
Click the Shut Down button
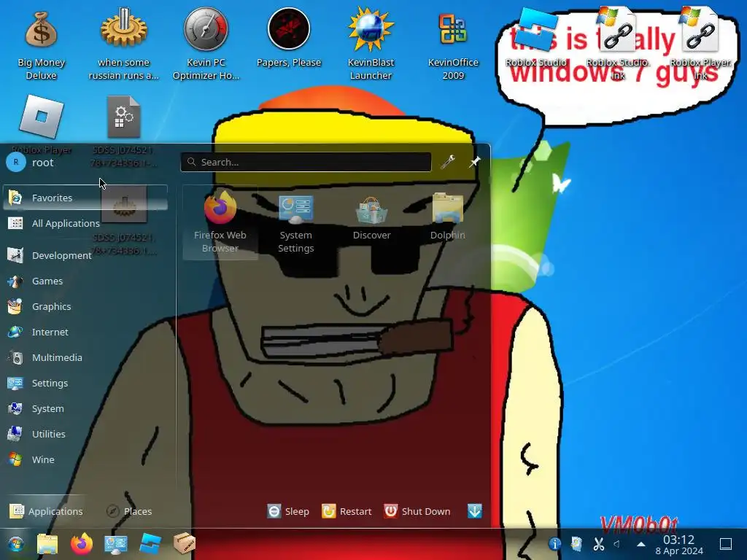417,511
